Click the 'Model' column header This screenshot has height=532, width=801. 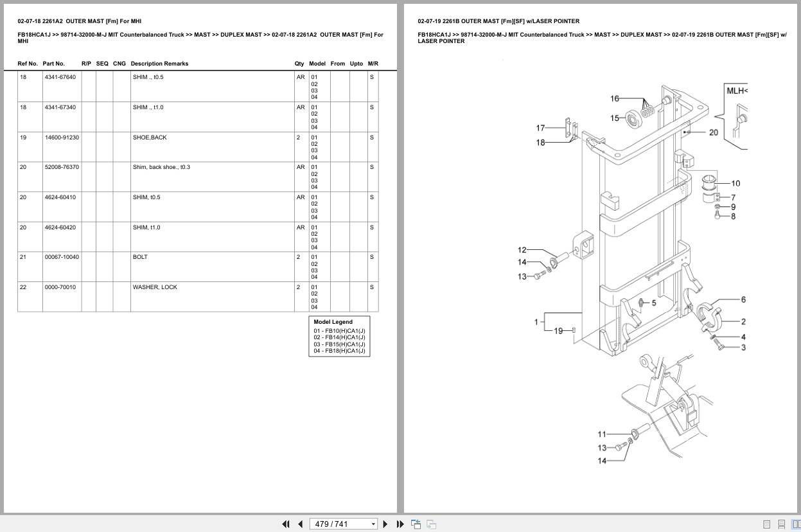tap(317, 64)
